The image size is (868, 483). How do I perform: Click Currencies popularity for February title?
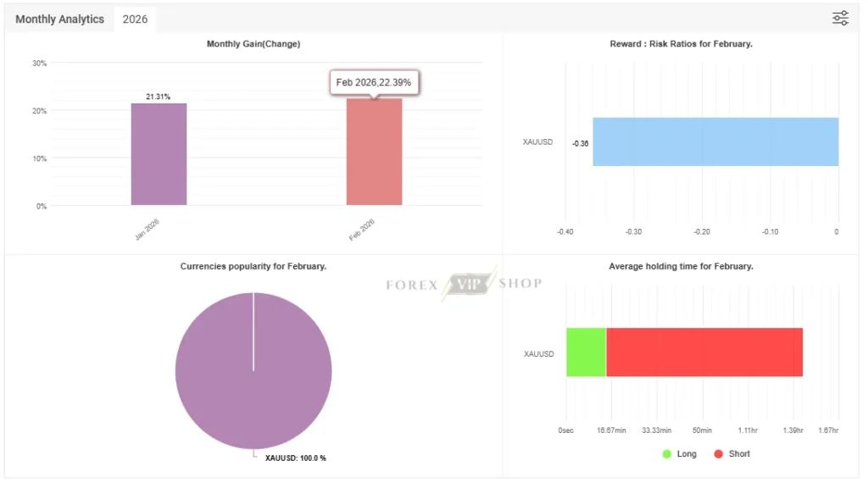(253, 266)
